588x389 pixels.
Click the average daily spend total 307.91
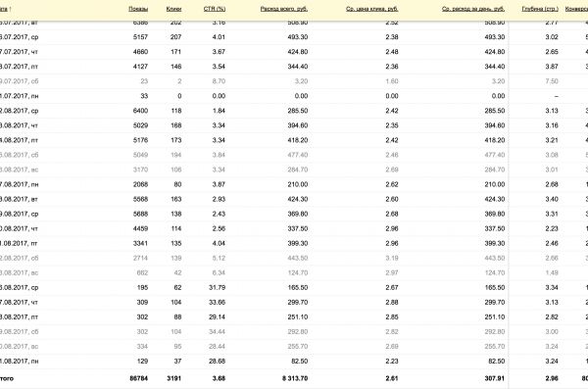pyautogui.click(x=495, y=378)
